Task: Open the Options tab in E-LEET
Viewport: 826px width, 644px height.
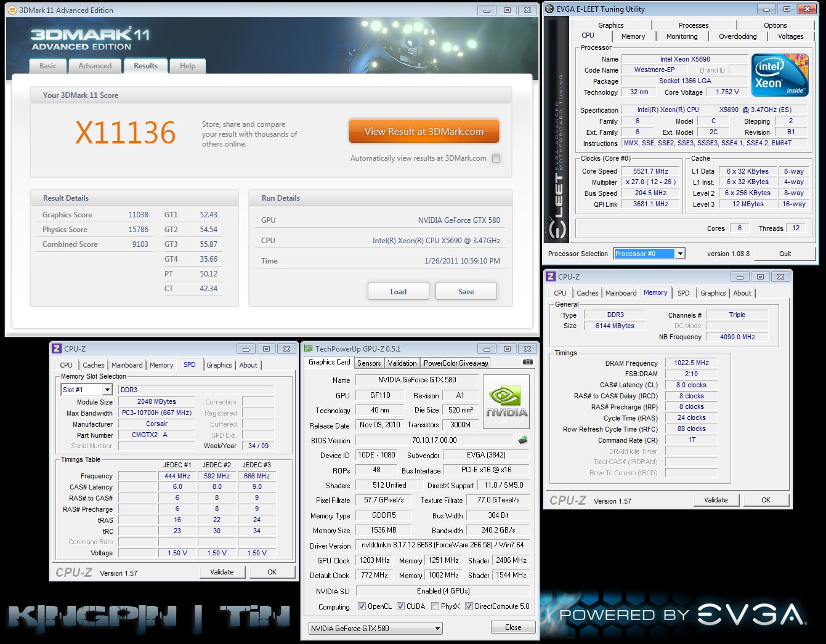Action: [x=775, y=25]
